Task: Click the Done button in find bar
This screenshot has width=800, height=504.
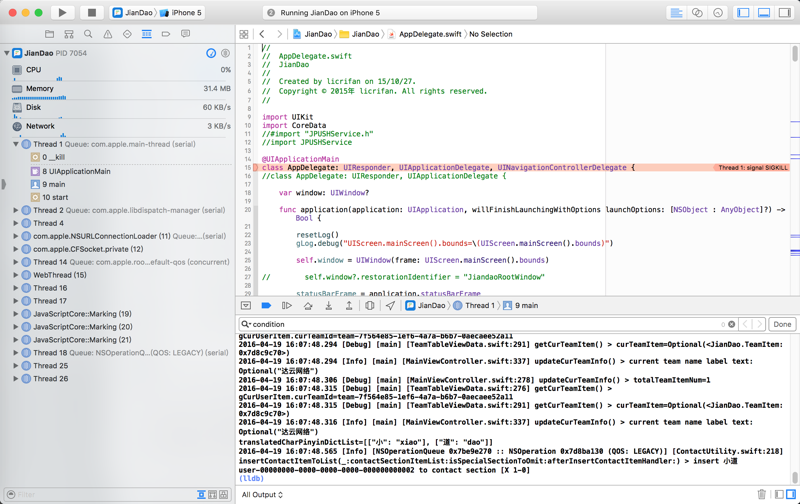Action: click(782, 324)
